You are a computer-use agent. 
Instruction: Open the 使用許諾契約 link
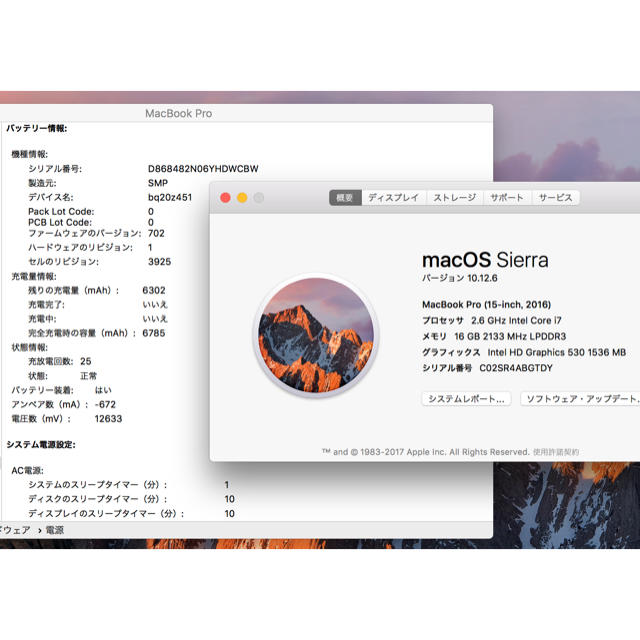[x=556, y=452]
